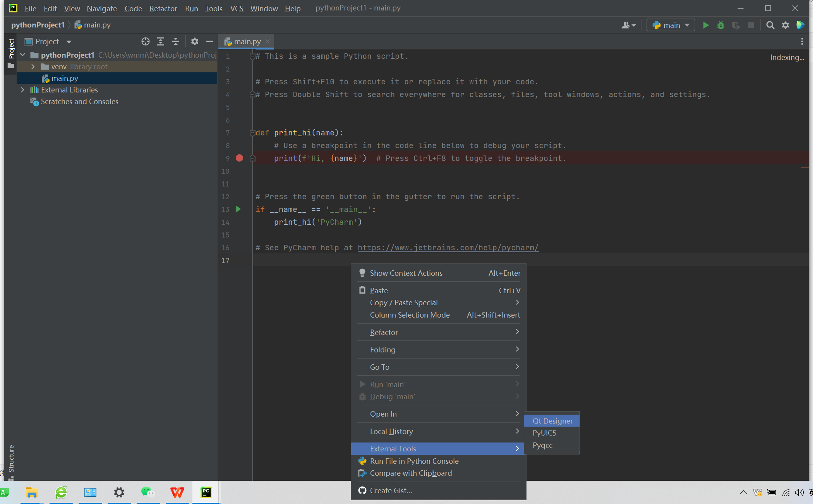Click PyCharm icon in Windows taskbar
This screenshot has width=813, height=504.
point(206,492)
